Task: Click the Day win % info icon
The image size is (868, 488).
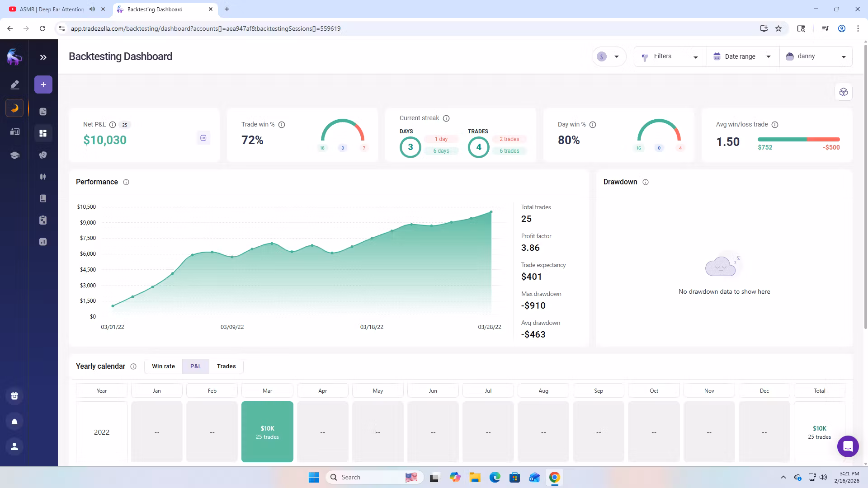Action: 593,125
